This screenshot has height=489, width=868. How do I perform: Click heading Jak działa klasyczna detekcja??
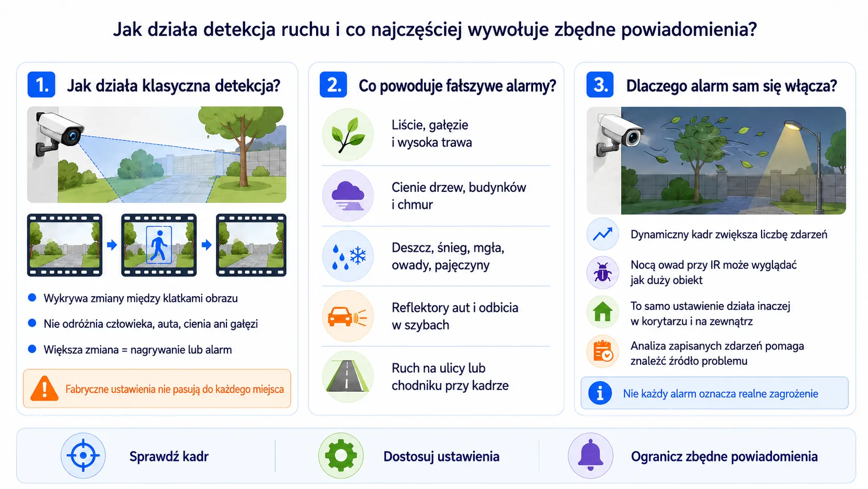pos(173,85)
